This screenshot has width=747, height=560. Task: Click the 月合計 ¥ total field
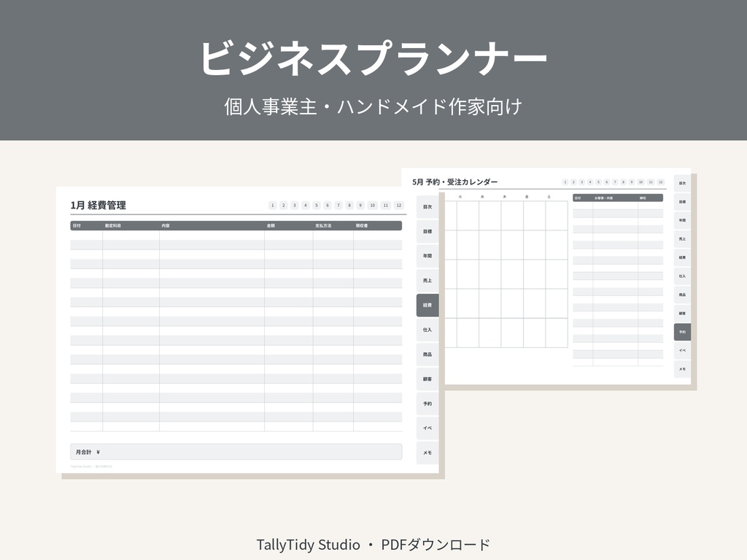tap(236, 452)
